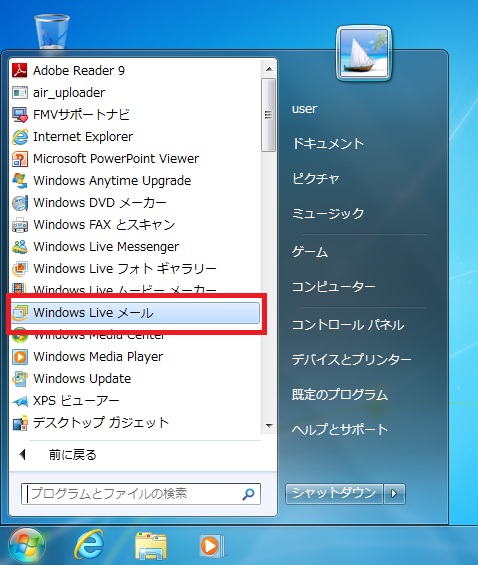This screenshot has width=478, height=565.
Task: Click the Windows Media Player icon in the list
Action: 19,357
